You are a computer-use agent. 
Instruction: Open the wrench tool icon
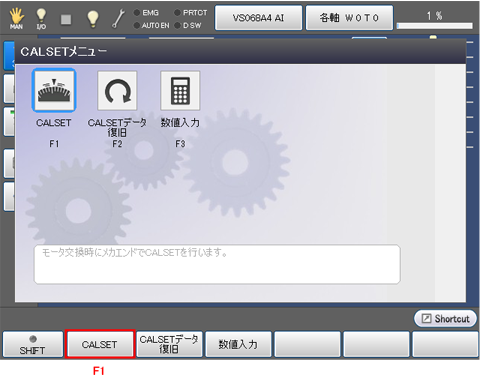coord(118,19)
